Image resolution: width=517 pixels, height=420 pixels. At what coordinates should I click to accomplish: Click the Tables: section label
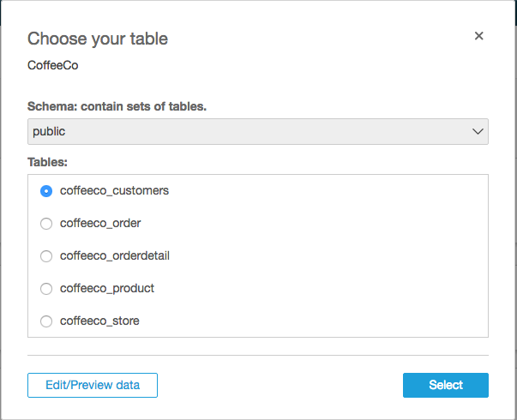click(x=48, y=160)
